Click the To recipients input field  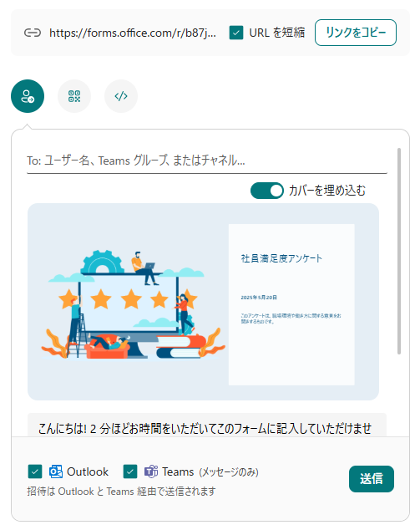click(207, 161)
